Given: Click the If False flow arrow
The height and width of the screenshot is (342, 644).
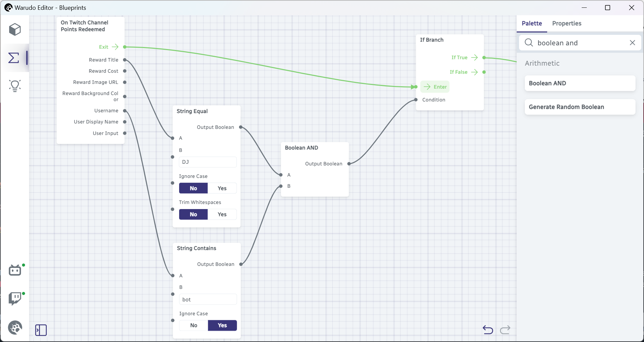Looking at the screenshot, I should [474, 72].
